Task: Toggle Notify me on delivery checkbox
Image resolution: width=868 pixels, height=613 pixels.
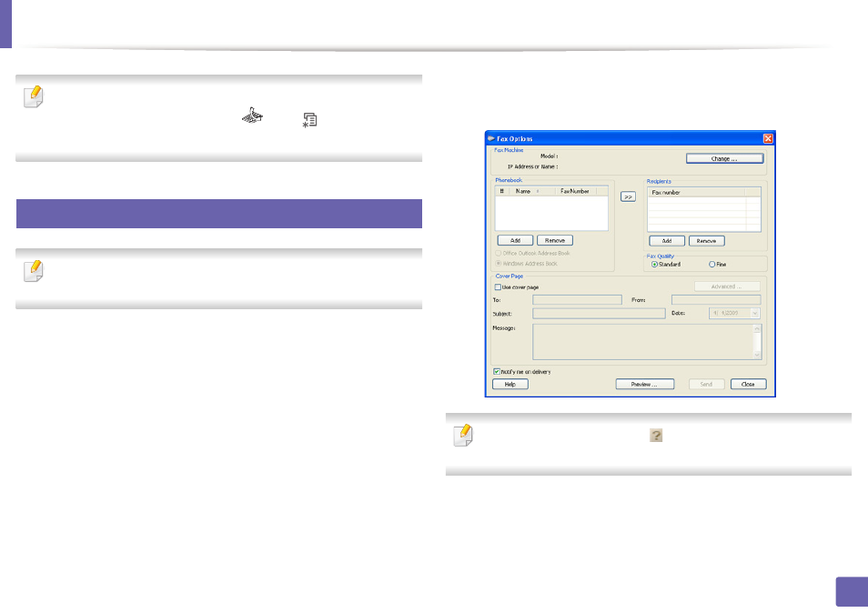Action: [x=497, y=372]
